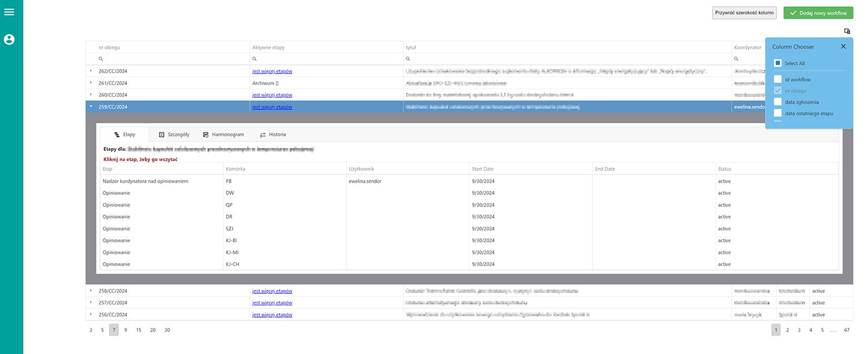Click Start Date column header

coord(531,169)
